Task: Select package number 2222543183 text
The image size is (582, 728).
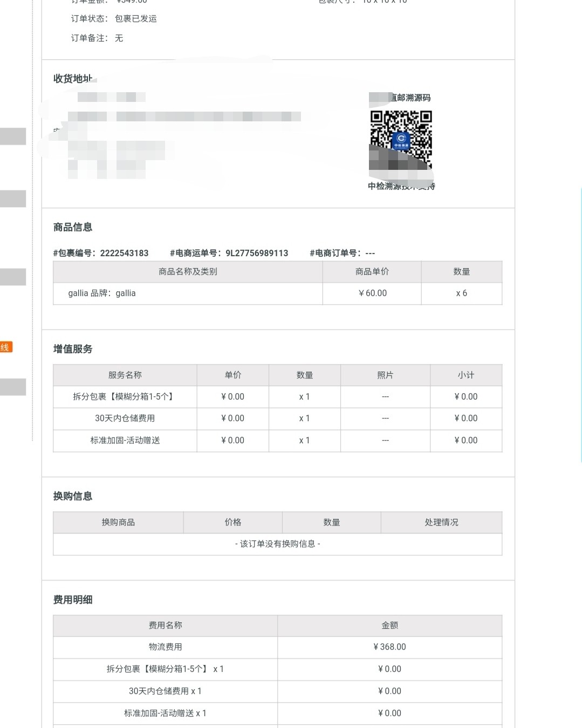Action: click(x=124, y=253)
